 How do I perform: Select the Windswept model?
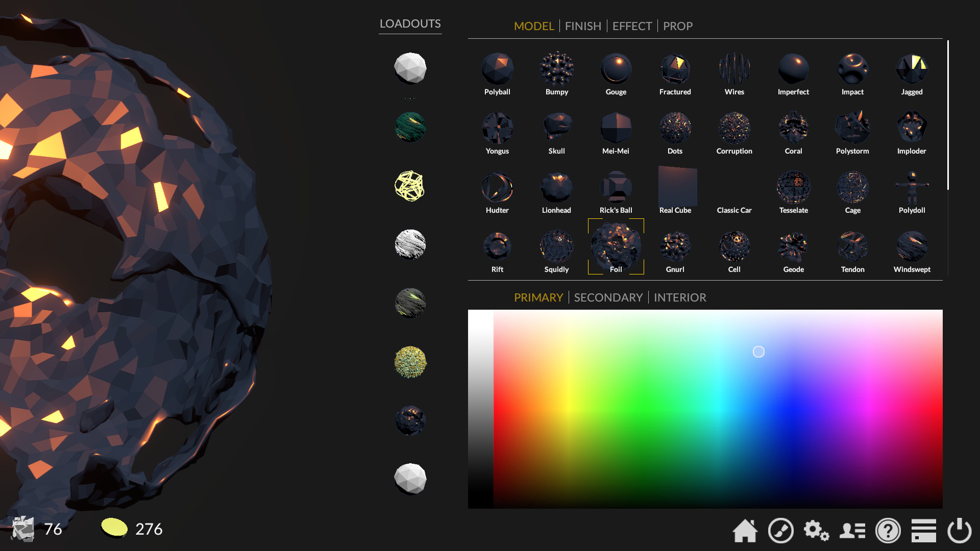tap(912, 246)
